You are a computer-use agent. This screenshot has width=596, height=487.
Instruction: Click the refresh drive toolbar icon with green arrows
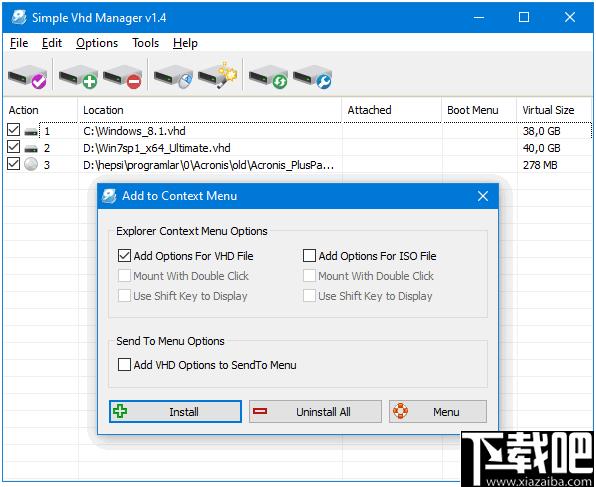pos(268,77)
